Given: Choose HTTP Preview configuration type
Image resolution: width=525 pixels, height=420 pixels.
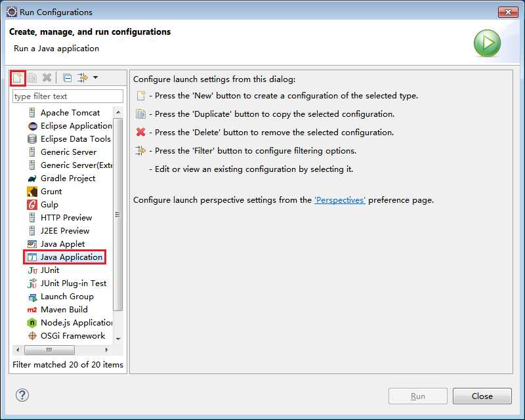Looking at the screenshot, I should click(66, 218).
